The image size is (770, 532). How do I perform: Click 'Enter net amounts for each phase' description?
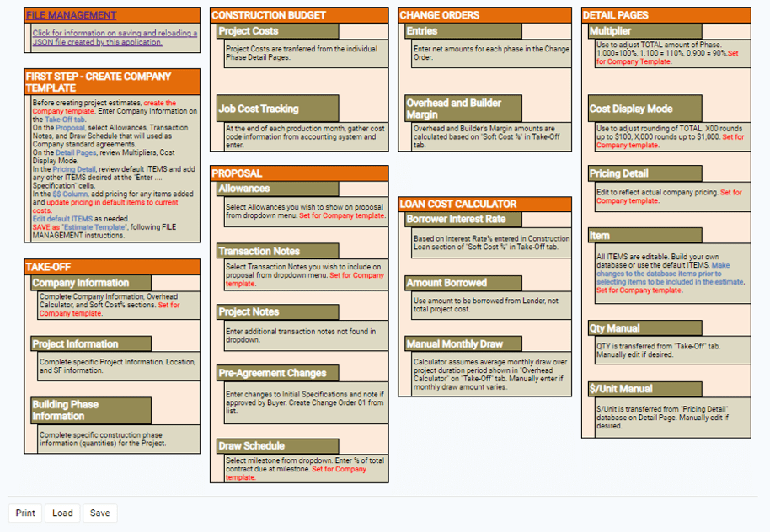tap(491, 53)
